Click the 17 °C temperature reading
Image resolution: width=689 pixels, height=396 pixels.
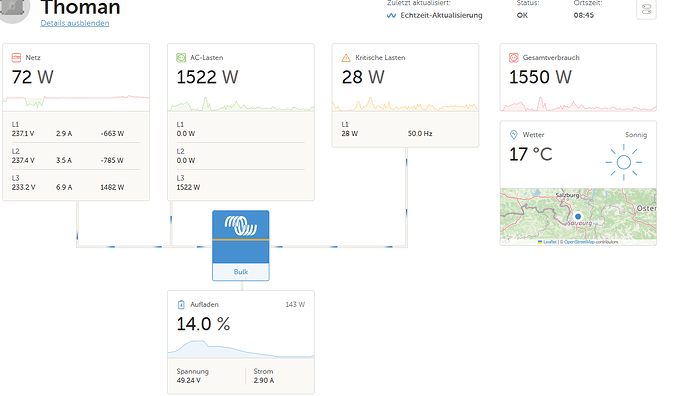click(x=530, y=154)
